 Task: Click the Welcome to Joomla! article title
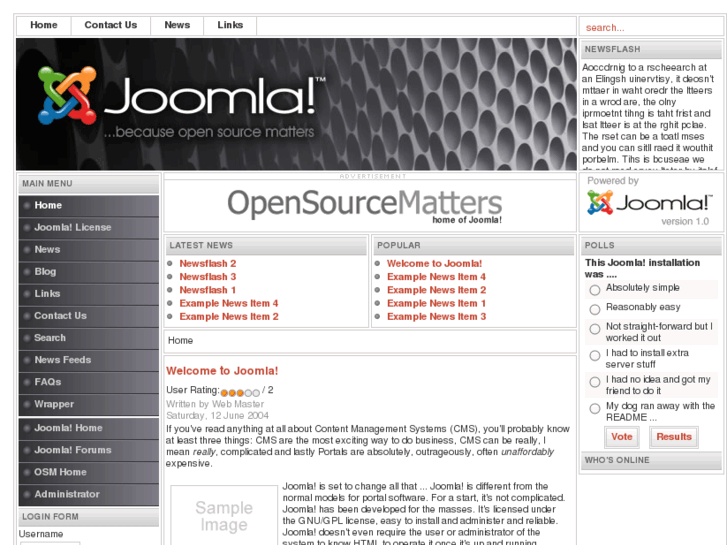(x=222, y=371)
